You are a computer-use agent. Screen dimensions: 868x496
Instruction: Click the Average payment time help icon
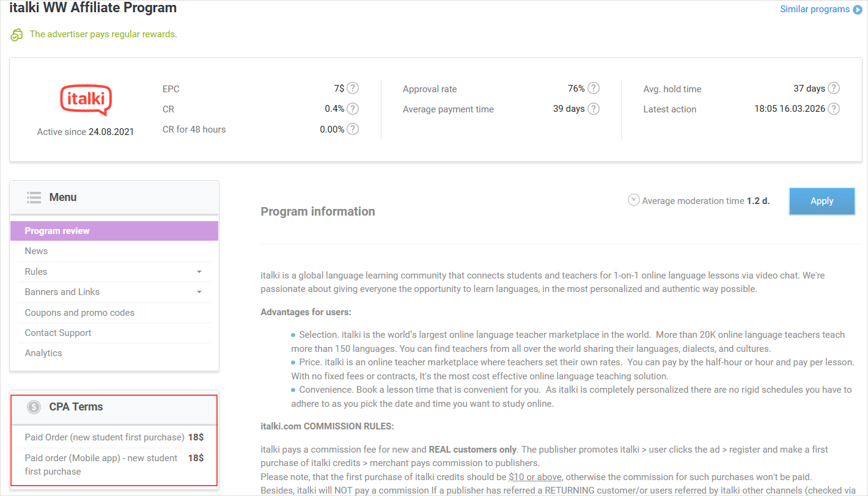[x=594, y=109]
